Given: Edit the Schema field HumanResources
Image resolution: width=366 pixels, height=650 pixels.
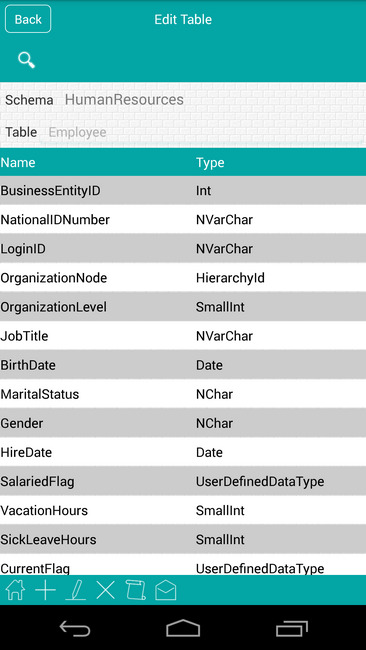Looking at the screenshot, I should [124, 99].
